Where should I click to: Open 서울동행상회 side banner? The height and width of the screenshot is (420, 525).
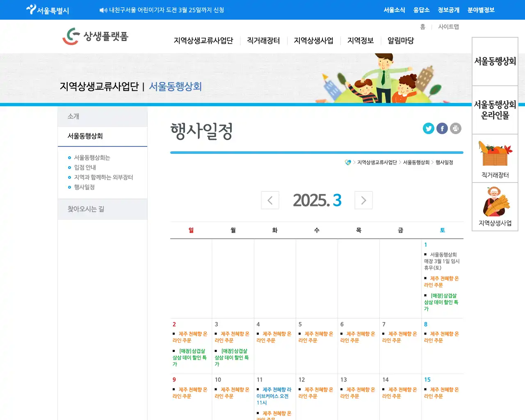(495, 62)
